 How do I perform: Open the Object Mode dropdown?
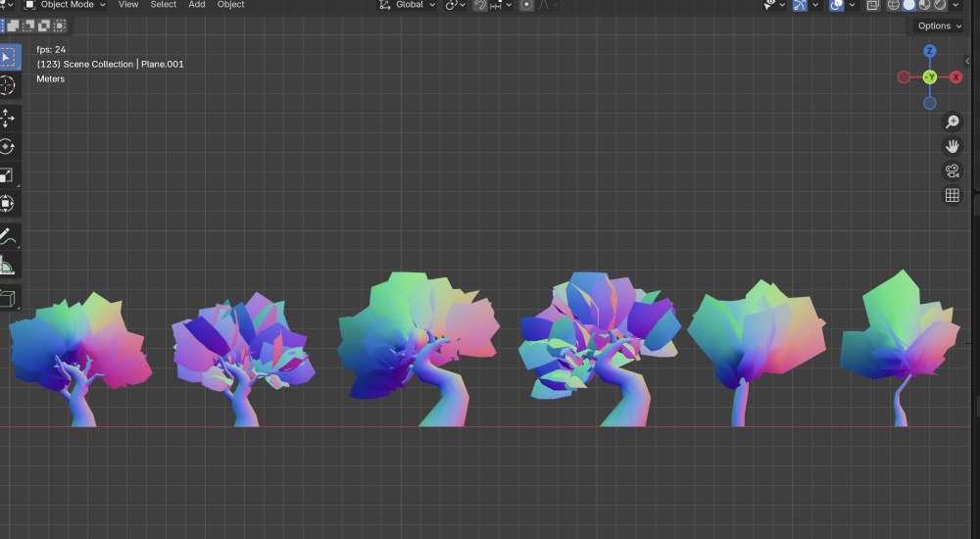point(66,5)
